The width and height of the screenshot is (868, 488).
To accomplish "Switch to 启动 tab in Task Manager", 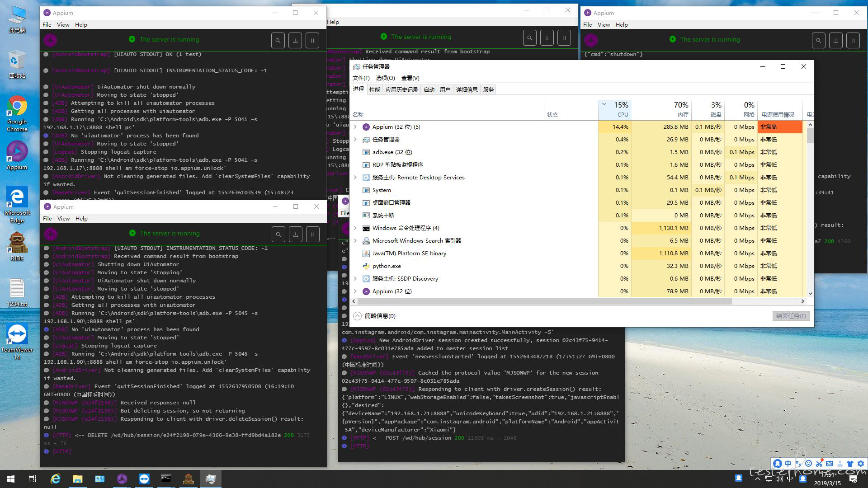I will [429, 90].
